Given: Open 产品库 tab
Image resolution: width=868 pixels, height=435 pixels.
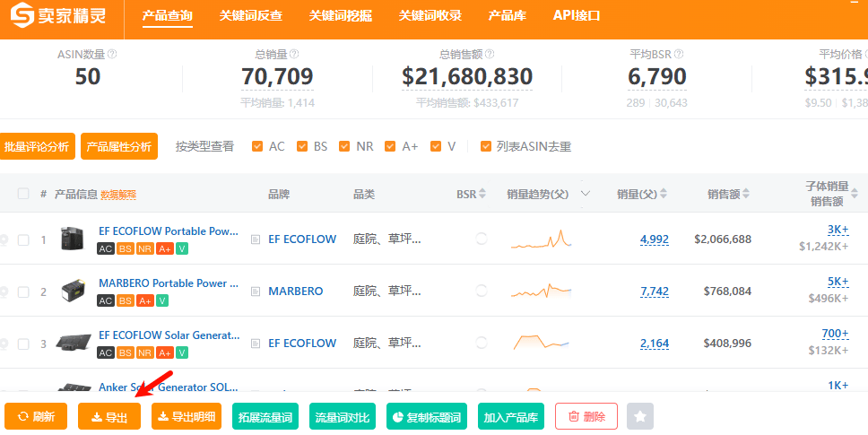Looking at the screenshot, I should click(x=507, y=15).
